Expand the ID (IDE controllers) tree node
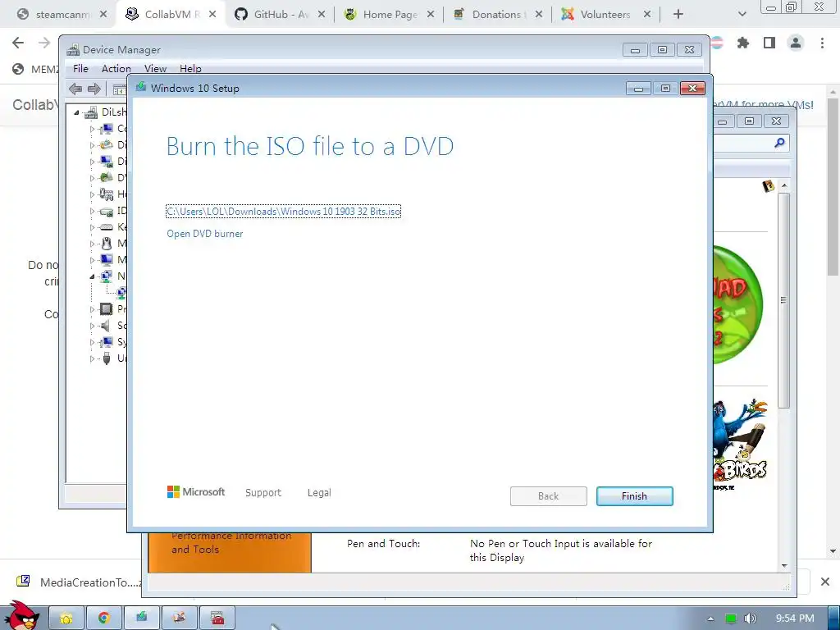 [x=92, y=211]
